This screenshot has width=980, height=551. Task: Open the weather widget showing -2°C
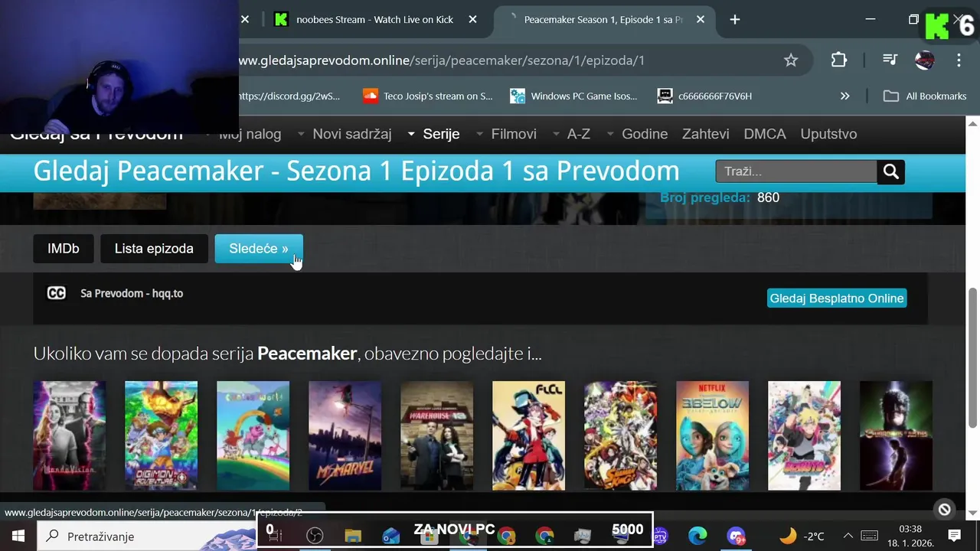pos(802,536)
